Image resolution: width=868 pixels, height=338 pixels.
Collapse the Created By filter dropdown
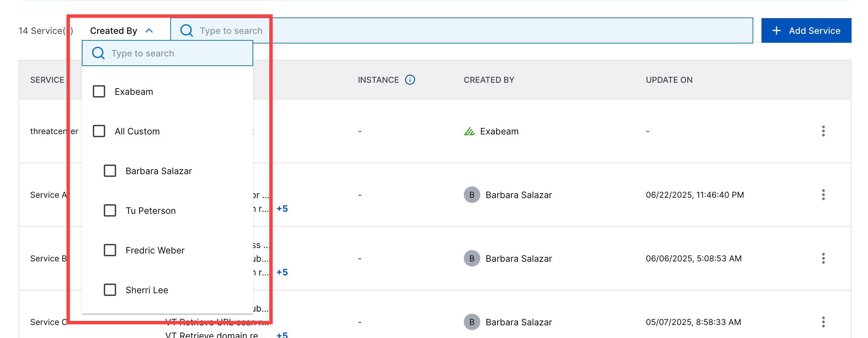[x=149, y=30]
